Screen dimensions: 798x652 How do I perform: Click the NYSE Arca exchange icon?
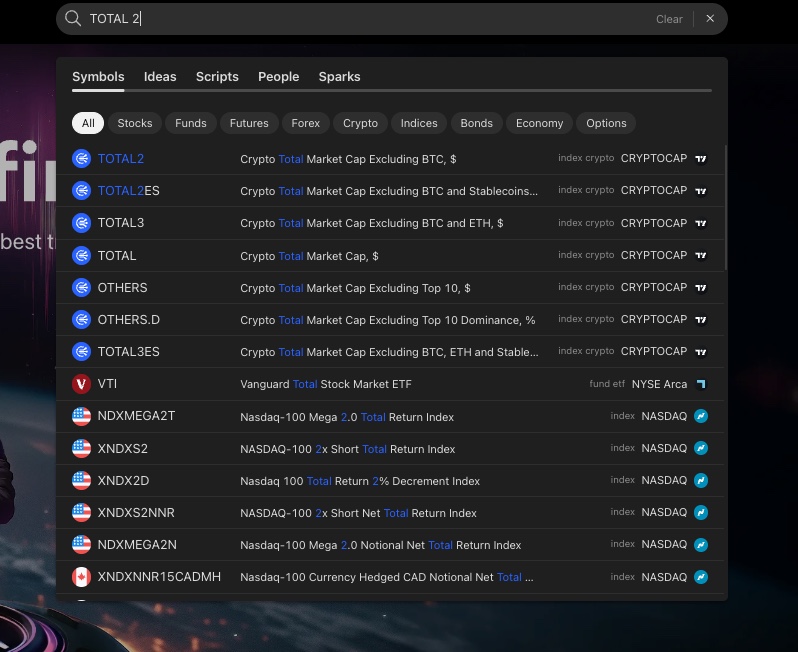coord(701,384)
